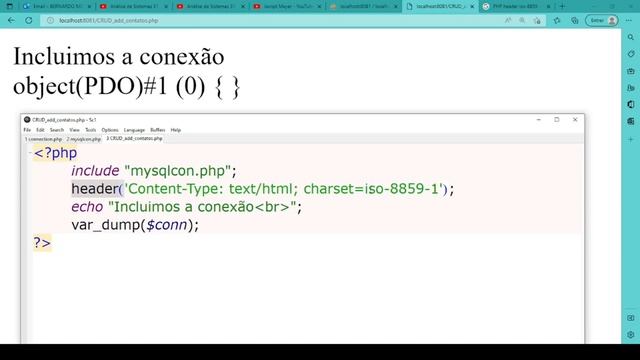Open the Search menu in SciTE
This screenshot has width=640, height=360.
(x=57, y=130)
